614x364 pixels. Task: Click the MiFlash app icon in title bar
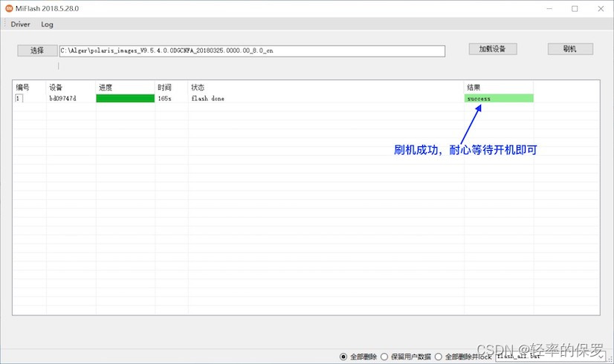9,8
